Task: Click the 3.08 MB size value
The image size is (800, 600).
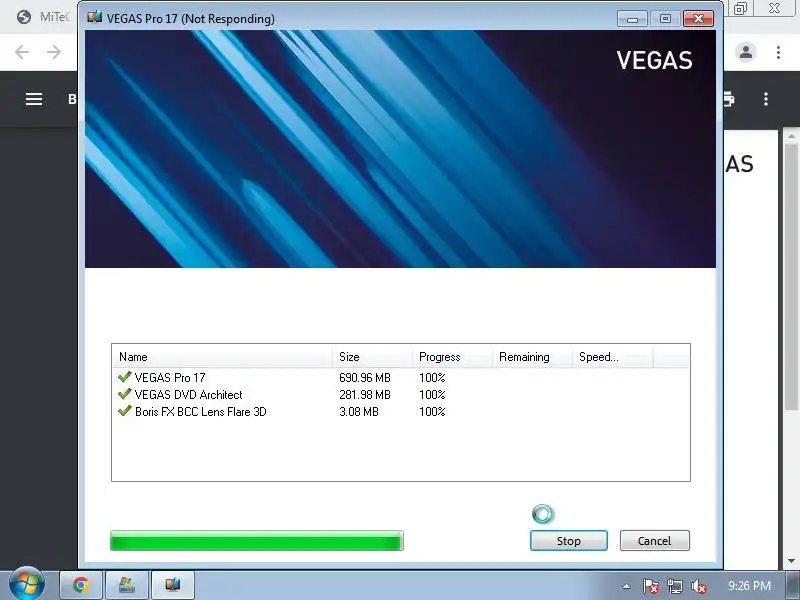Action: 359,412
